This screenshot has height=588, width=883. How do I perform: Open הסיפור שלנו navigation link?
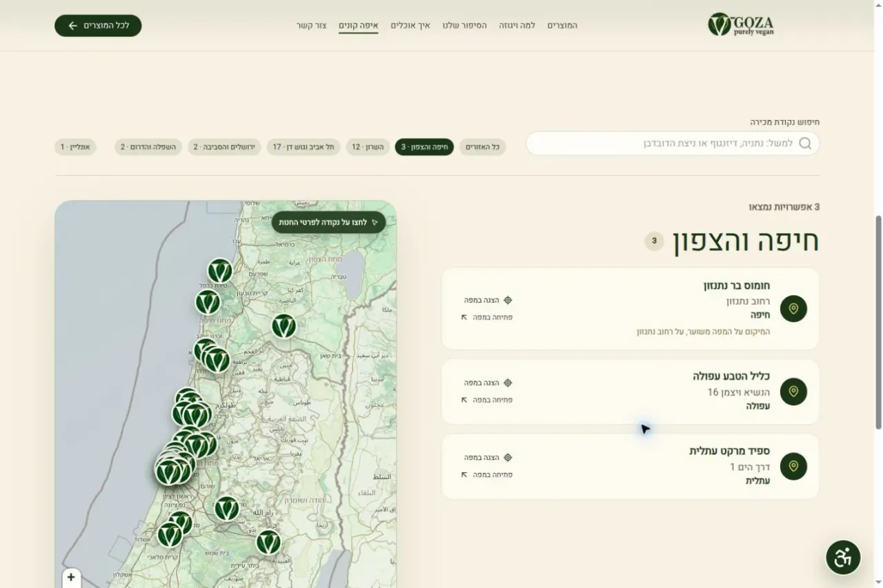464,26
